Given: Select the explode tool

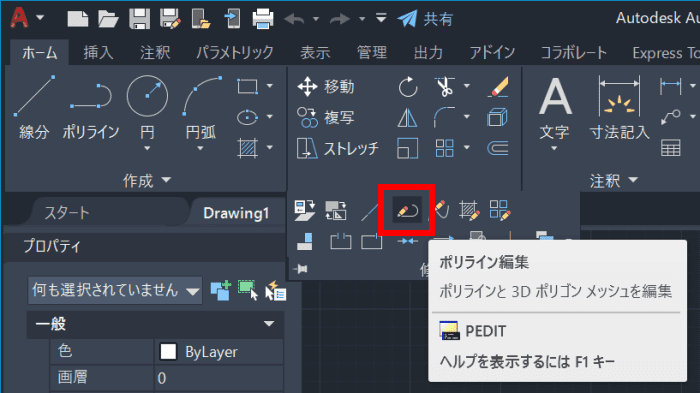Looking at the screenshot, I should point(498,117).
